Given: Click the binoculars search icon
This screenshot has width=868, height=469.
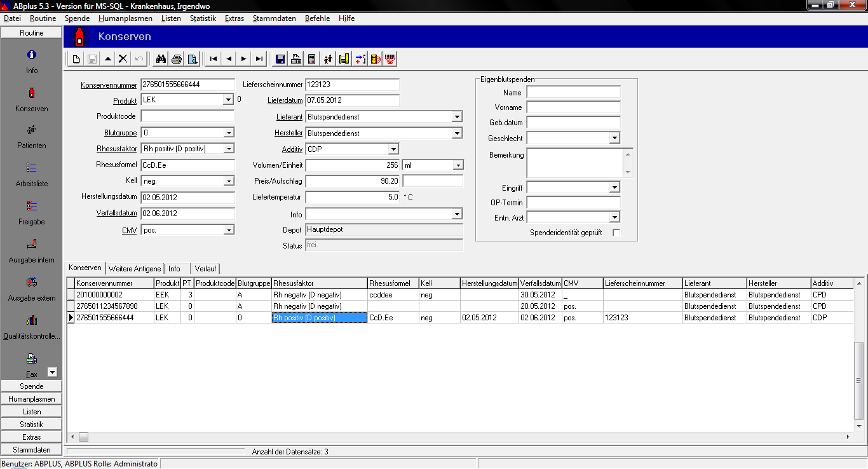Looking at the screenshot, I should coord(161,59).
